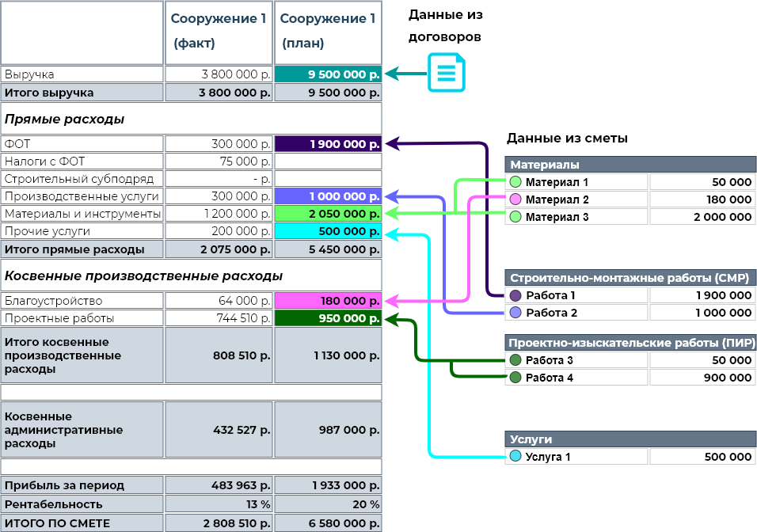The width and height of the screenshot is (757, 532).
Task: Click the Услуга 1 amount 500 000
Action: pos(702,456)
